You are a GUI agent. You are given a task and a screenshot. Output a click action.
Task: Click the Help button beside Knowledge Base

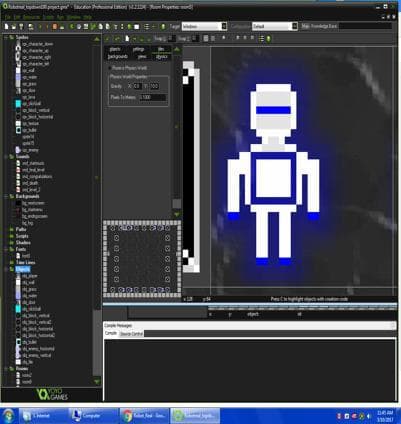pos(305,26)
